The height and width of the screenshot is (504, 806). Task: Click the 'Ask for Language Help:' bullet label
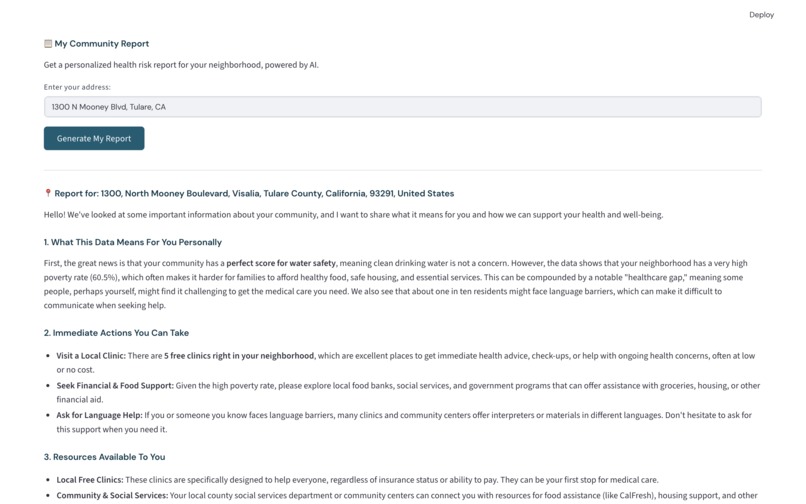pyautogui.click(x=99, y=415)
